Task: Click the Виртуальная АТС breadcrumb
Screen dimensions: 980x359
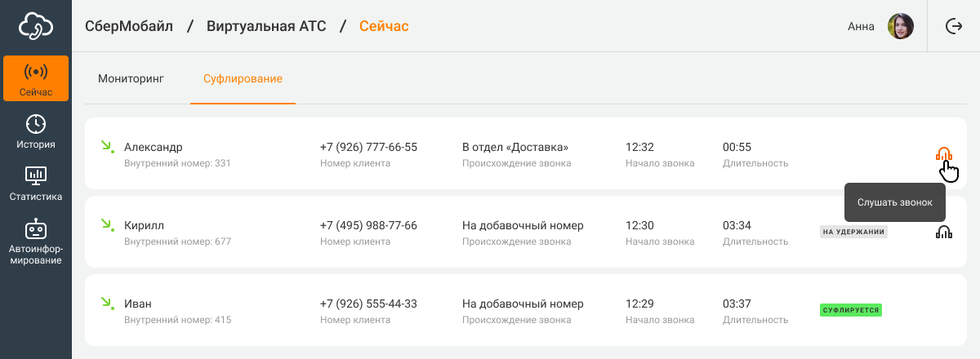Action: [266, 26]
